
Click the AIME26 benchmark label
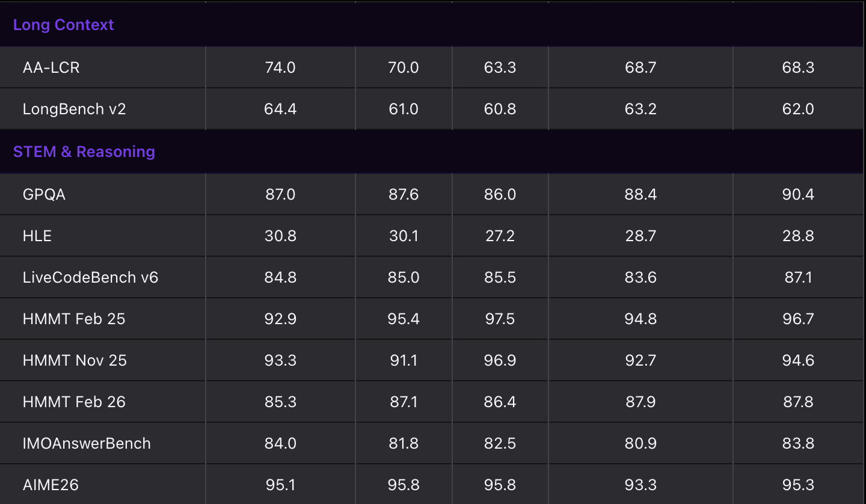tap(51, 485)
